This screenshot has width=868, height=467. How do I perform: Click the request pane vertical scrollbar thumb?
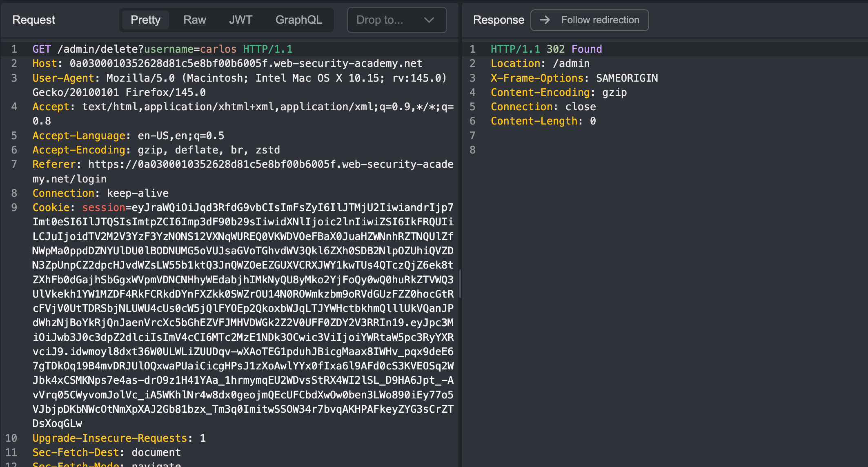tap(460, 284)
